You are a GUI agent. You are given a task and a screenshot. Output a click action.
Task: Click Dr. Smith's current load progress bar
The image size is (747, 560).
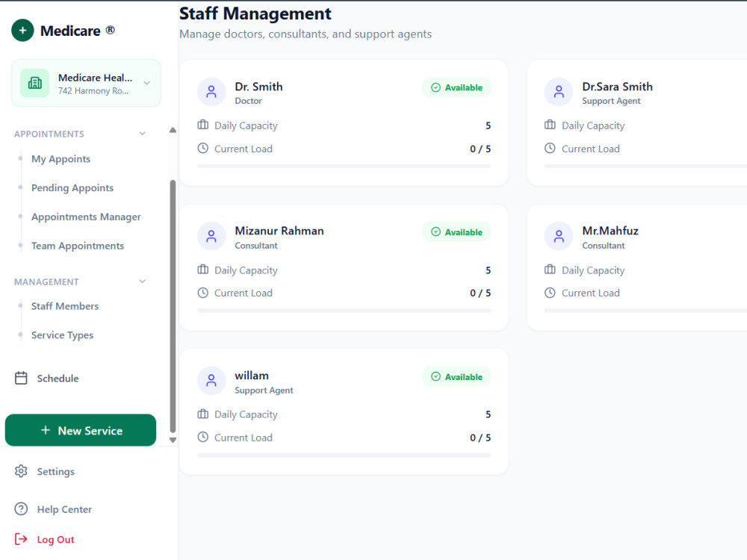tap(344, 167)
